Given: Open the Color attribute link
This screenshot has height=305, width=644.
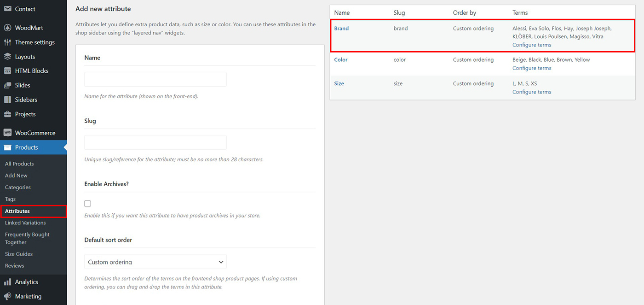Looking at the screenshot, I should point(341,60).
